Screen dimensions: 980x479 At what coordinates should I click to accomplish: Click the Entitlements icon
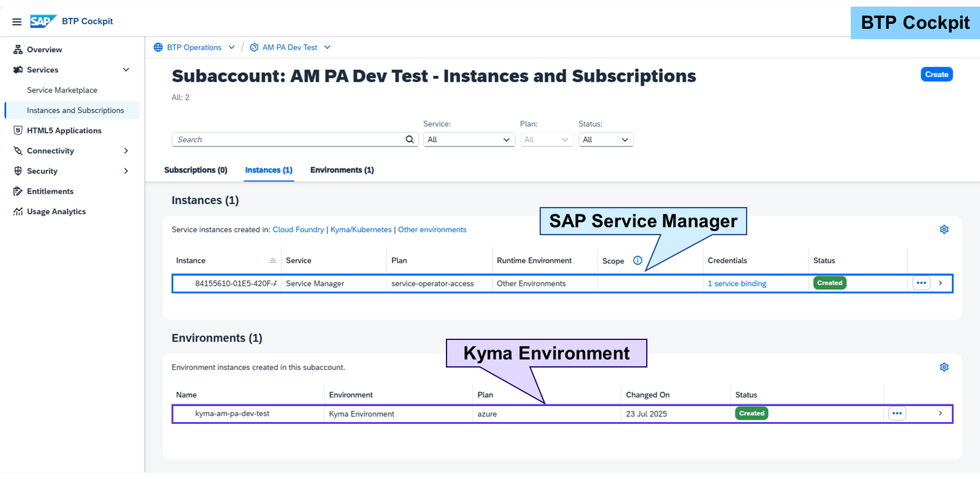pyautogui.click(x=18, y=191)
